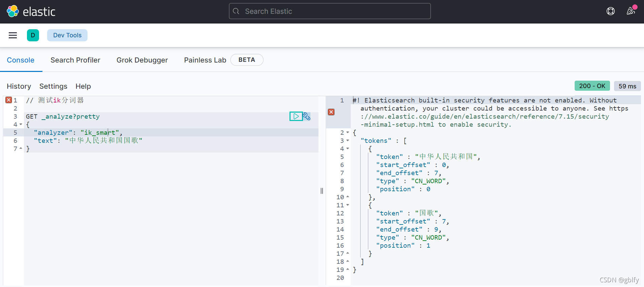Open console Help
The width and height of the screenshot is (644, 287).
(x=83, y=86)
